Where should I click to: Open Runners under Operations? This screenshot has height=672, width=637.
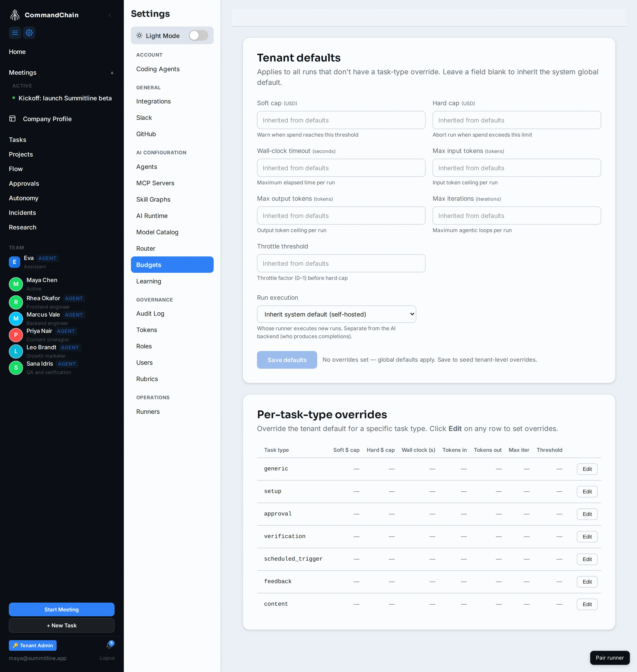(x=172, y=412)
